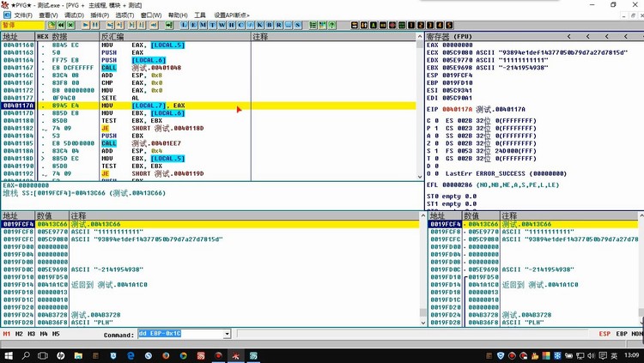Click the plugin toolbar icon labeled 1
Viewport: 644px width, 363px height.
(x=411, y=25)
